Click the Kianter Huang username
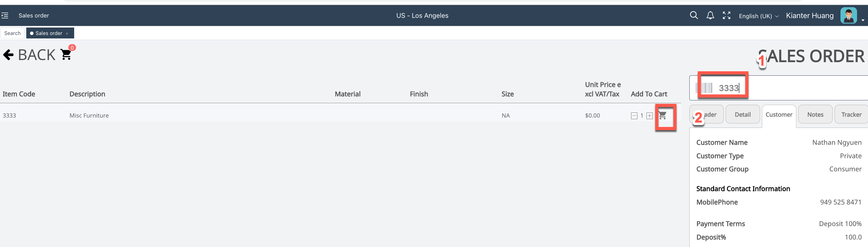This screenshot has width=868, height=247. pos(809,16)
